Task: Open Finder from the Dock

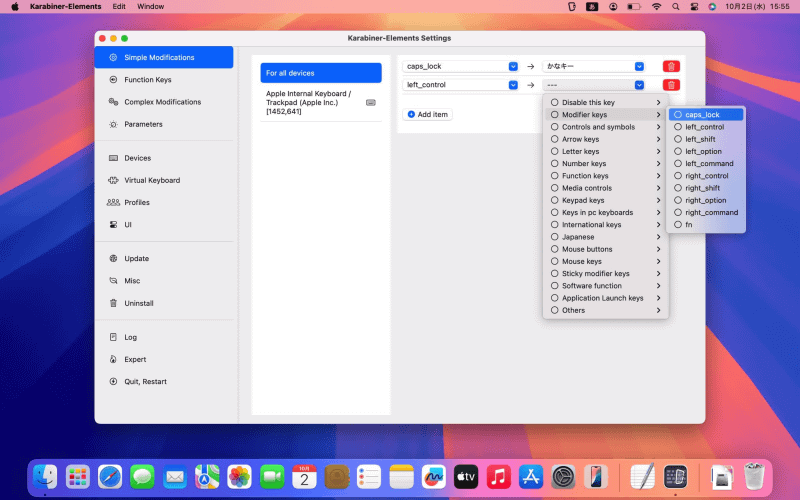Action: point(45,477)
